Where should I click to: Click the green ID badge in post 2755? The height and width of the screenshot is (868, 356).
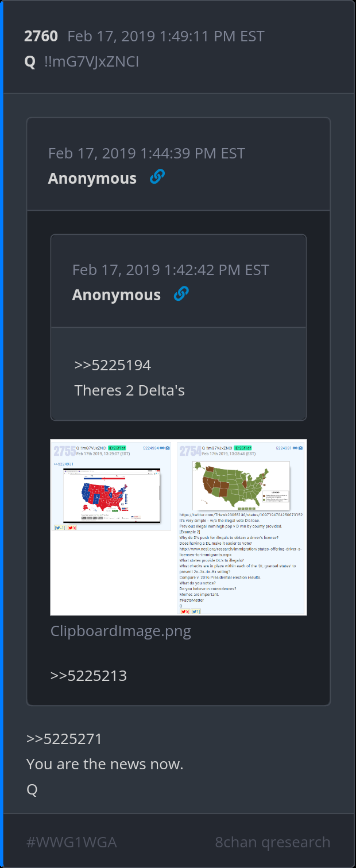click(117, 447)
